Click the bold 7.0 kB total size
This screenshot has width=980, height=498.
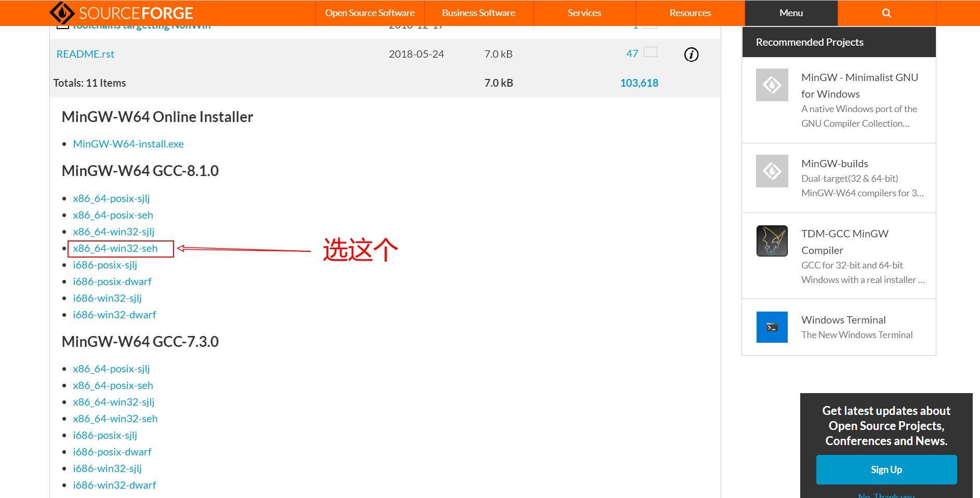coord(499,83)
